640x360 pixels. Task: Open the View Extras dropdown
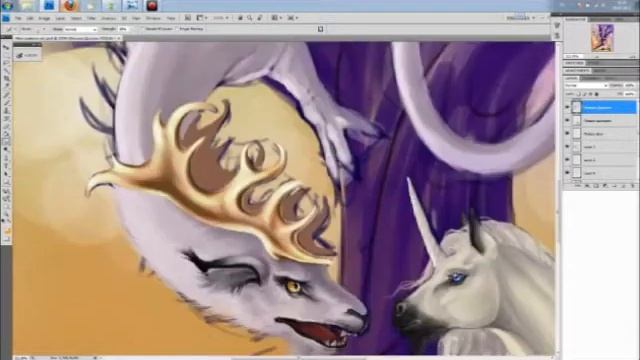[x=201, y=18]
